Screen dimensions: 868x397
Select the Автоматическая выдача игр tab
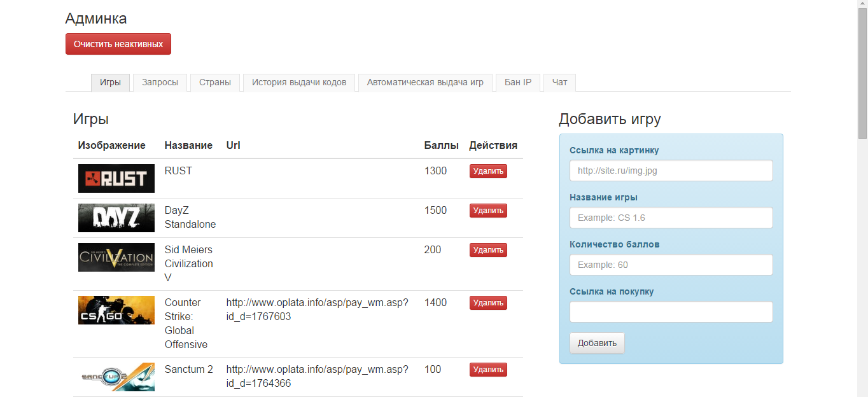click(x=425, y=83)
